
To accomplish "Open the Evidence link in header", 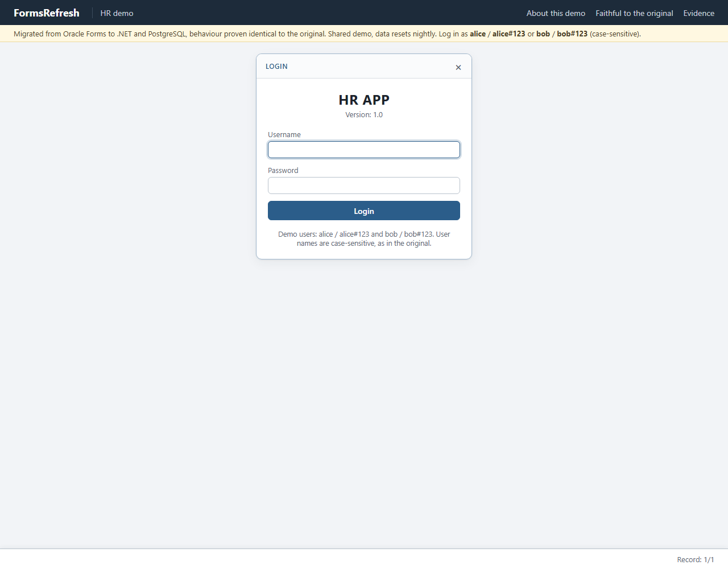I will tap(698, 13).
